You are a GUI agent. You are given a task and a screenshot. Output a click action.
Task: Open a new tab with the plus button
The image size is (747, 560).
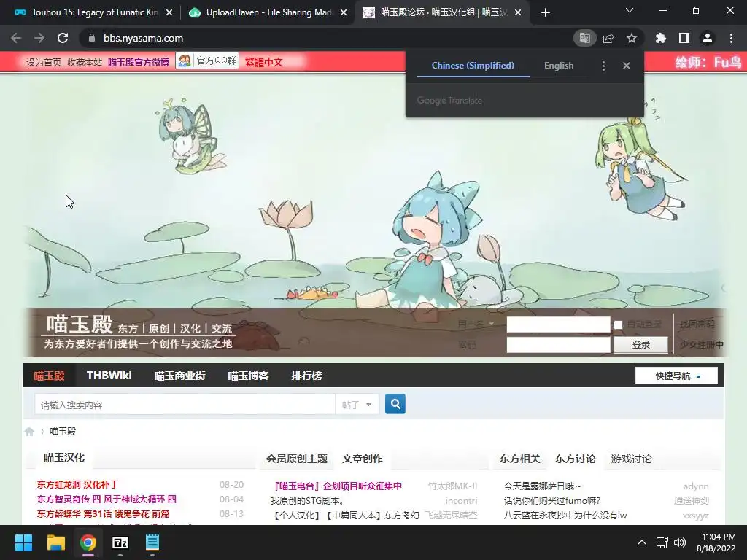(546, 13)
